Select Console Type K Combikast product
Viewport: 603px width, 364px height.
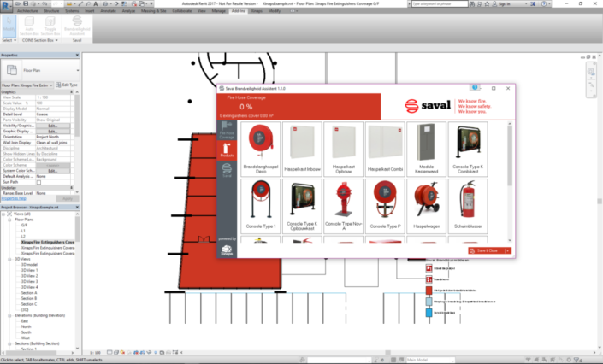(468, 150)
